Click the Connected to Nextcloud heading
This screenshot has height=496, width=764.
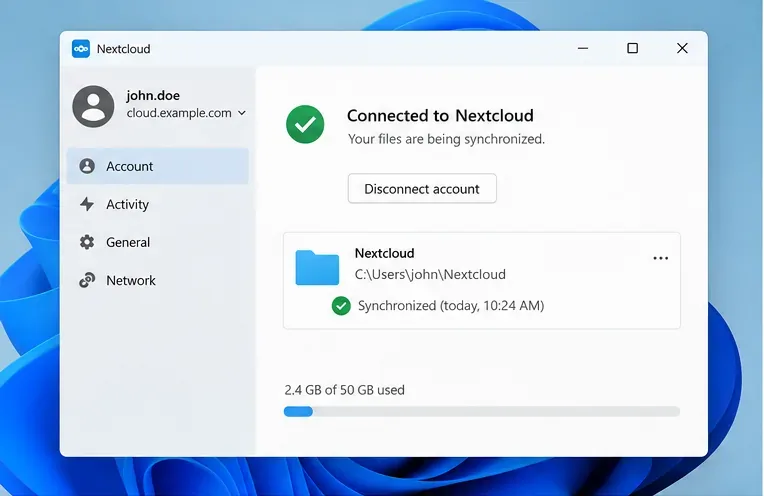pos(440,115)
